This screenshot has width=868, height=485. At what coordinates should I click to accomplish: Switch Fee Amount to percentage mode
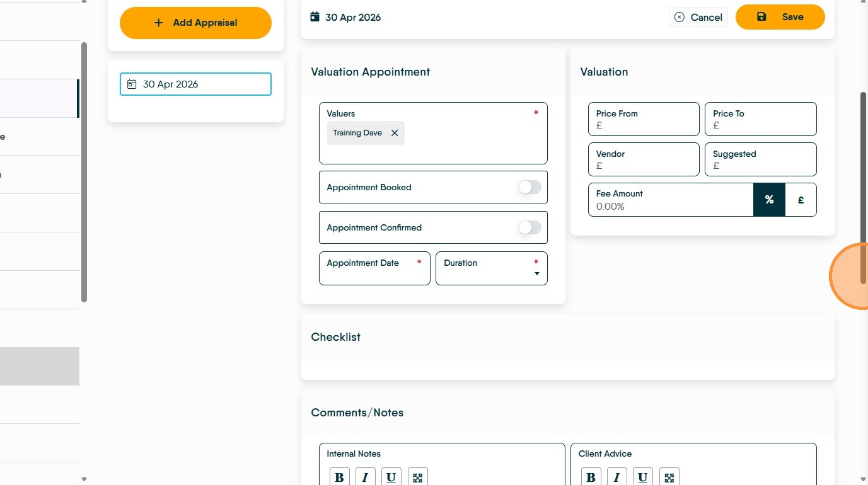769,200
